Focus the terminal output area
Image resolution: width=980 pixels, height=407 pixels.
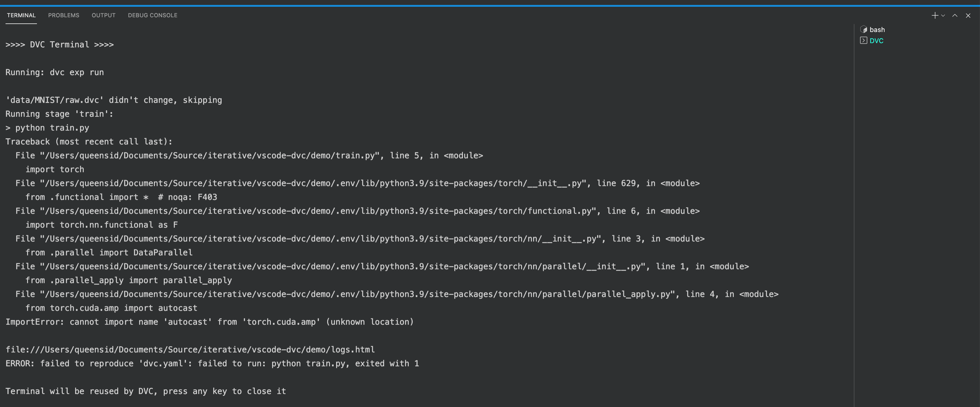coord(419,228)
